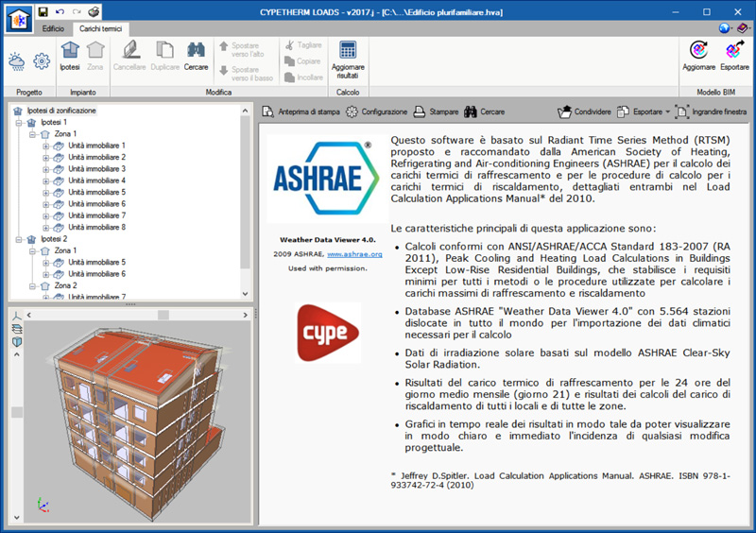Open Configurazione in report toolbar

[x=376, y=112]
